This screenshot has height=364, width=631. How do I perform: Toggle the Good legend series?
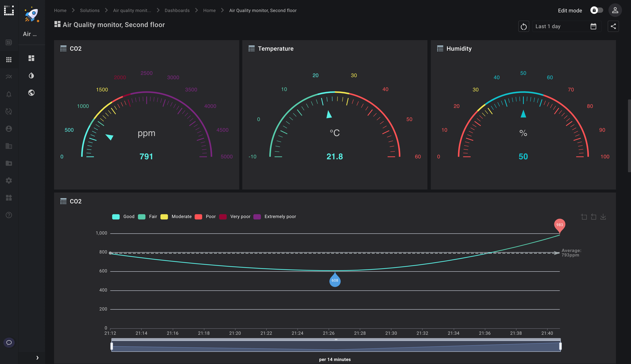[x=123, y=217]
